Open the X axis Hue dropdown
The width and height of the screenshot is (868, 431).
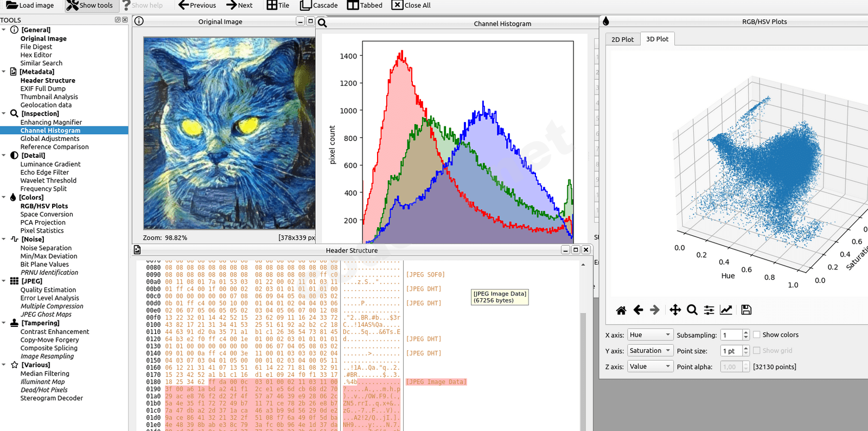[650, 335]
